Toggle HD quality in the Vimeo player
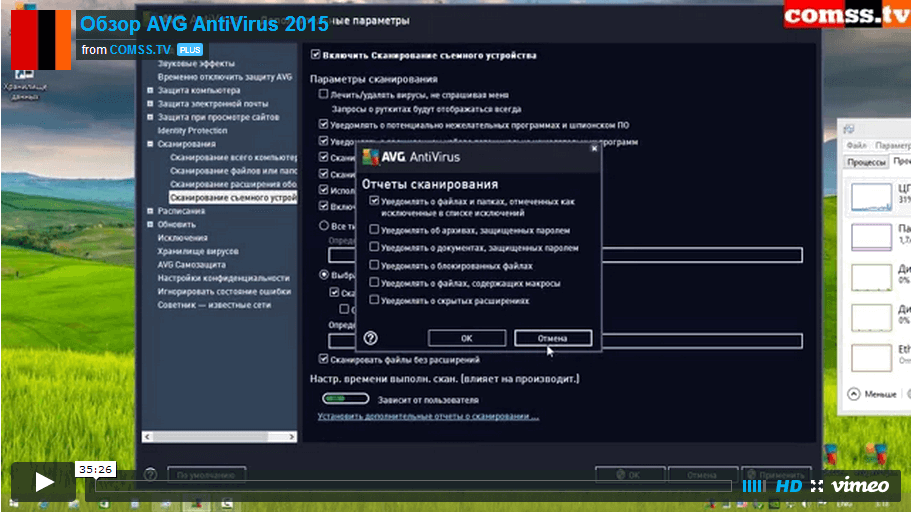The height and width of the screenshot is (513, 911). click(789, 486)
